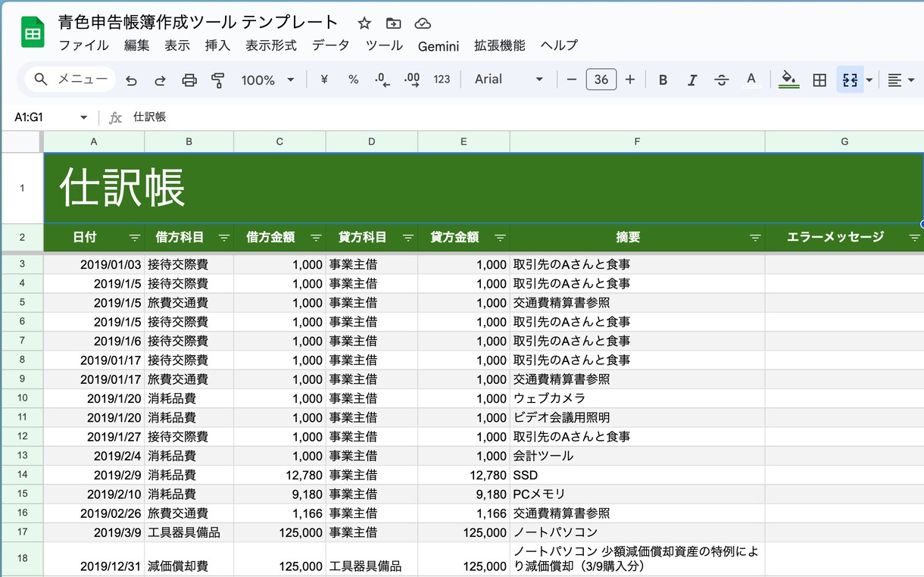The height and width of the screenshot is (577, 924).
Task: Open the Google Sheets home icon
Action: (x=33, y=33)
